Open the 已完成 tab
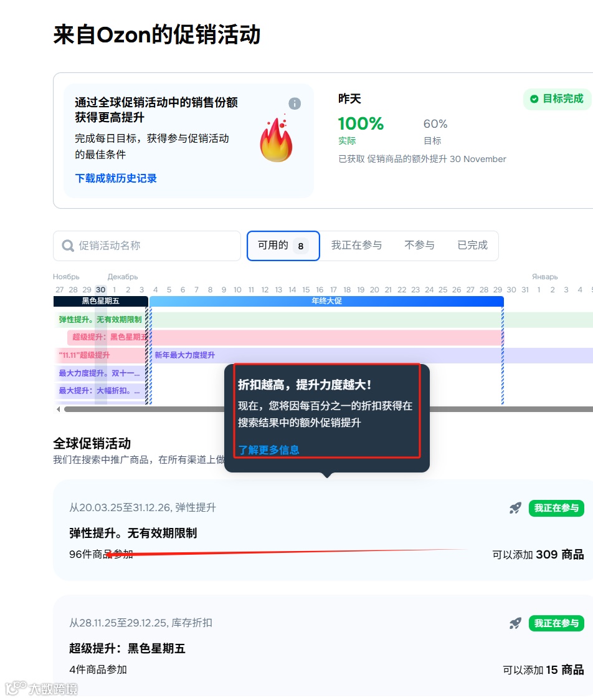The height and width of the screenshot is (700, 593). [x=473, y=245]
